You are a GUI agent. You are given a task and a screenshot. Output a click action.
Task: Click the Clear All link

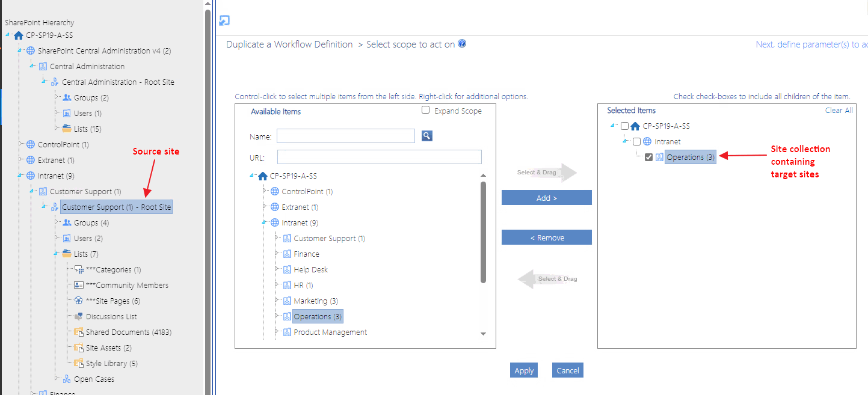[x=839, y=110]
